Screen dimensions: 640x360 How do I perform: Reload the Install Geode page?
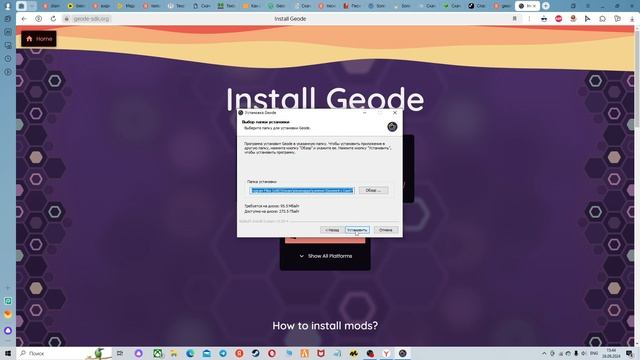(x=53, y=19)
